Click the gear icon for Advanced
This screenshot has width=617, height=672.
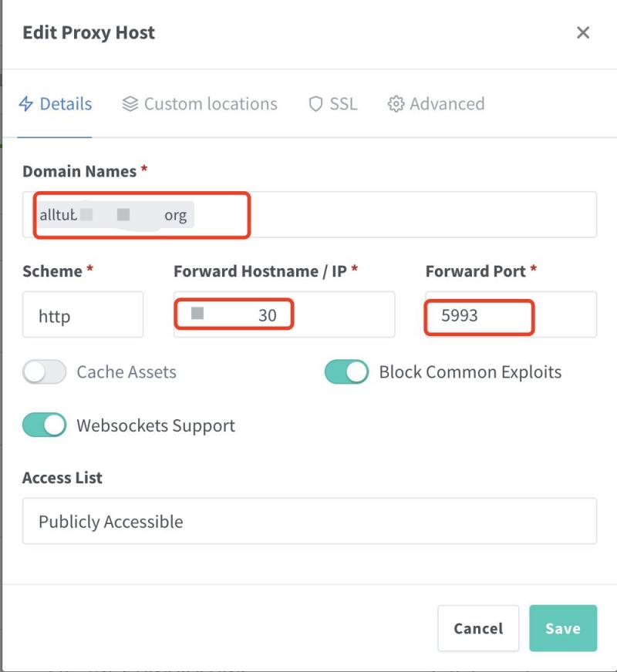click(396, 104)
